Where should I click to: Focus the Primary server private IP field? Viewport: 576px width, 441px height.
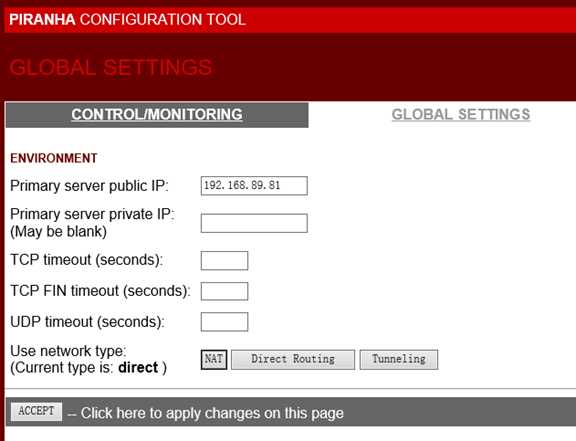click(254, 223)
